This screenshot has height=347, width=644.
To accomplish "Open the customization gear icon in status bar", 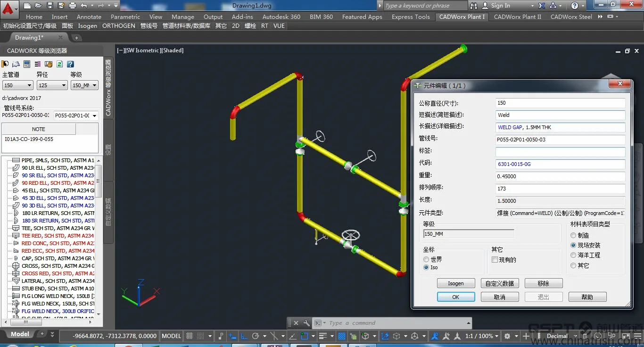I will (507, 336).
